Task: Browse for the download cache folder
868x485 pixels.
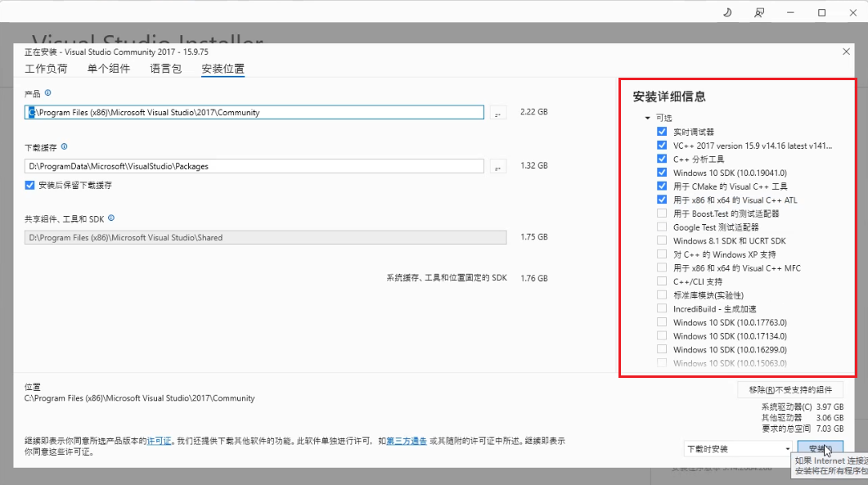Action: [498, 167]
